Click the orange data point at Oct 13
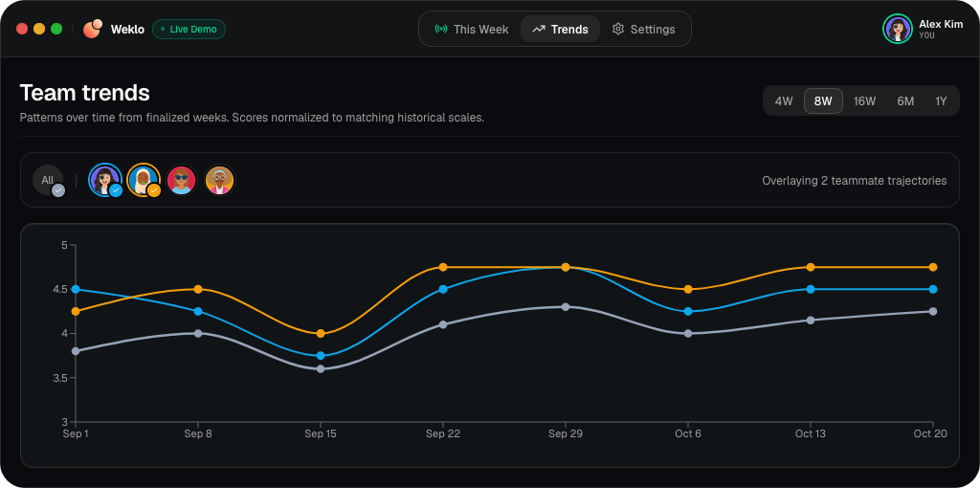 [x=811, y=267]
